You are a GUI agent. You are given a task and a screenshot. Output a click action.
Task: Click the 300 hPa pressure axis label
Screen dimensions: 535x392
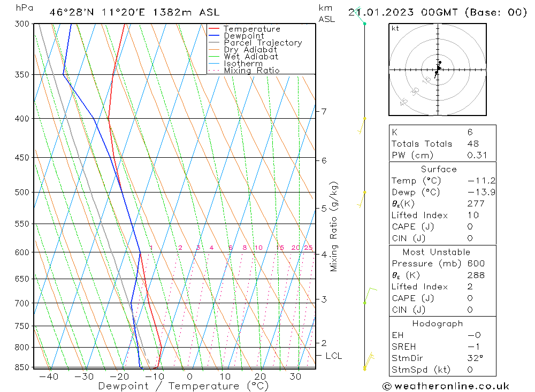[x=22, y=24]
